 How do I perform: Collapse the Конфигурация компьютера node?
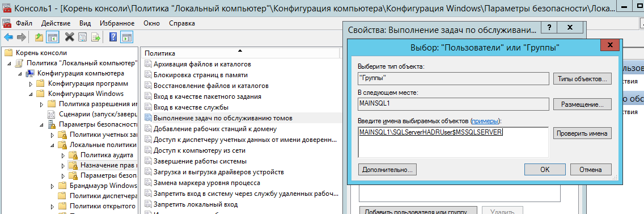(x=20, y=73)
